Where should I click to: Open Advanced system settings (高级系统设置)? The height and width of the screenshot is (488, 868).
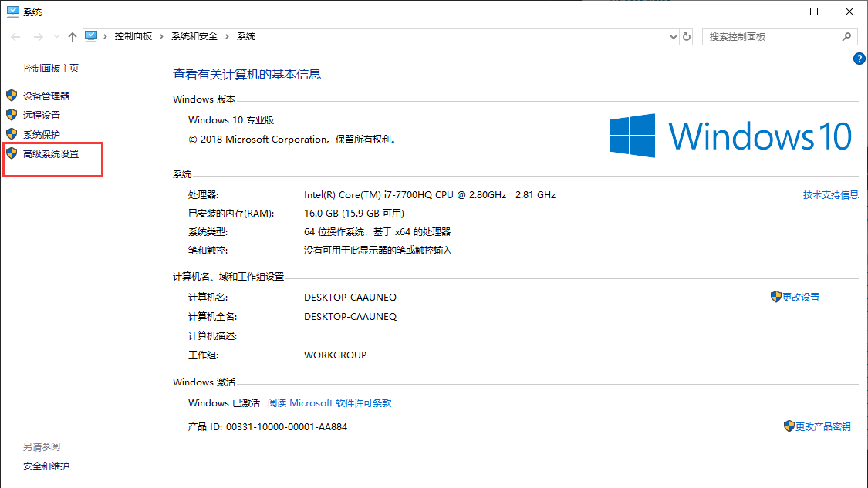(x=51, y=154)
